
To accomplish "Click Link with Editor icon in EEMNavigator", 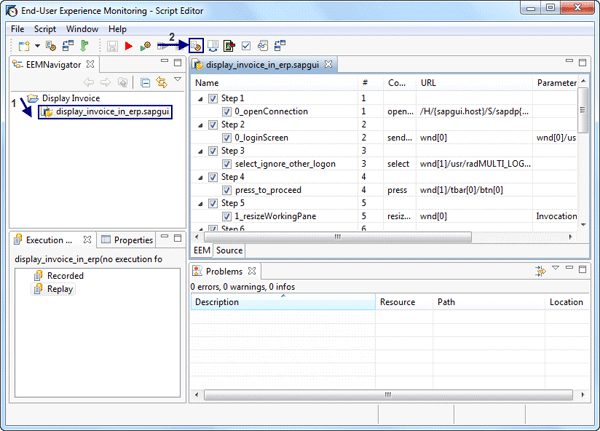I will [x=161, y=81].
